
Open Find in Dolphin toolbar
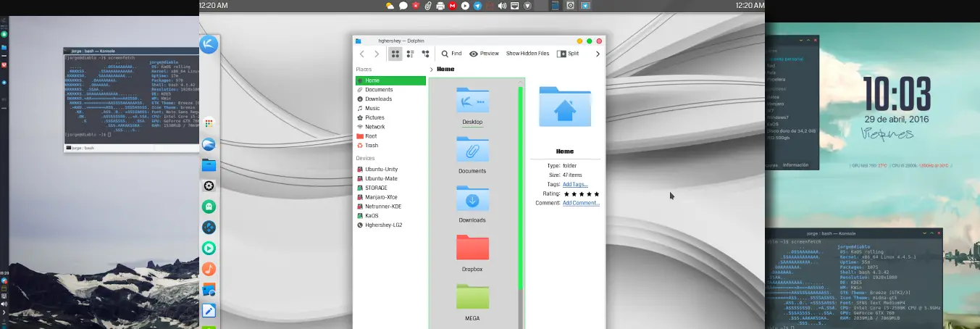(x=451, y=54)
